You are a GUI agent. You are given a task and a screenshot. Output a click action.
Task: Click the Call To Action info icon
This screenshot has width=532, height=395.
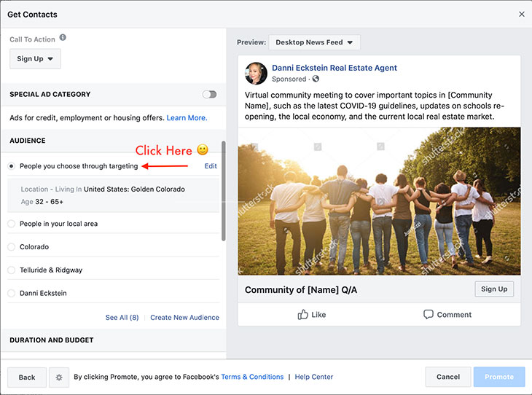click(63, 37)
